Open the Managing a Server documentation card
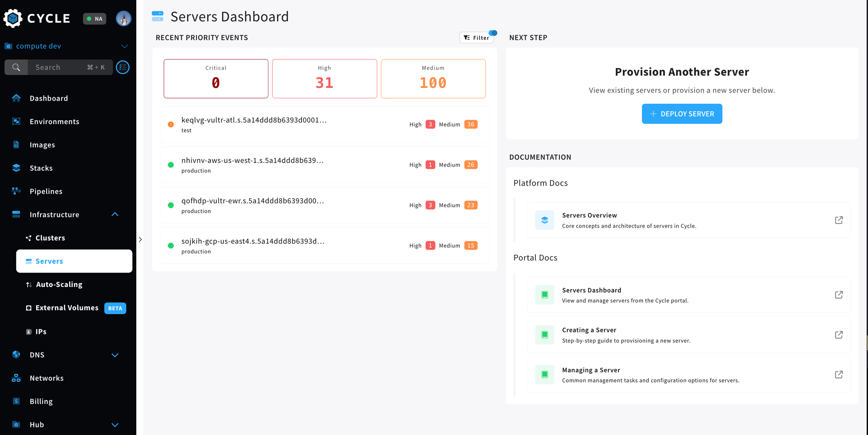 tap(689, 375)
